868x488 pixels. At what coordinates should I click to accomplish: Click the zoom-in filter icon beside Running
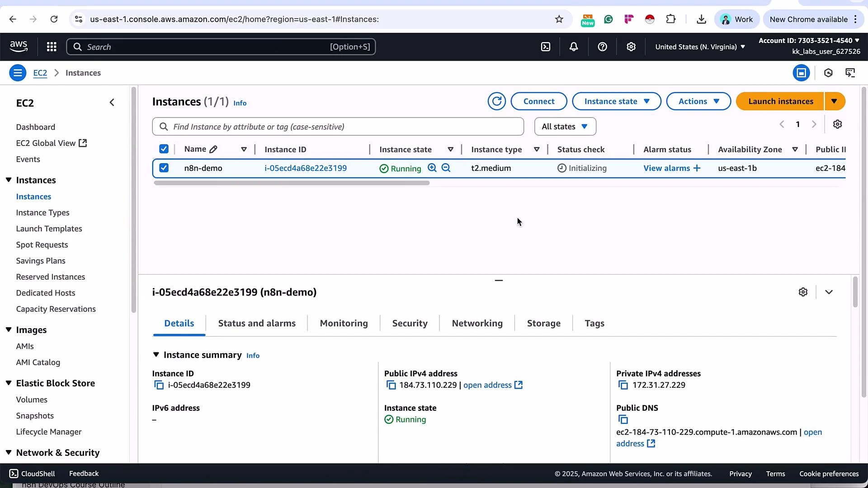point(432,168)
